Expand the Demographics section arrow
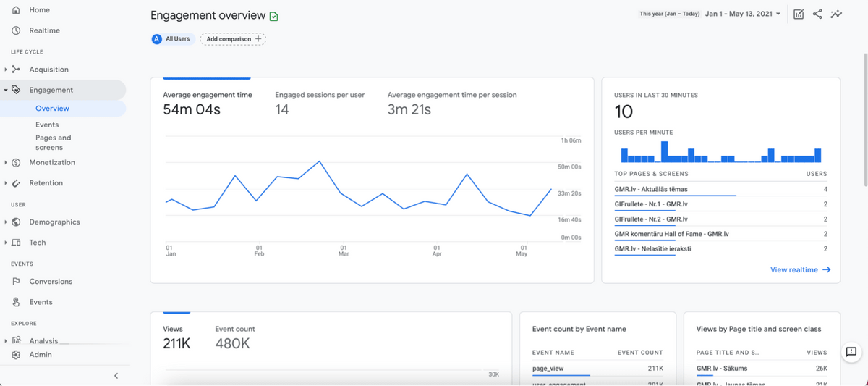The image size is (868, 386). coord(6,222)
